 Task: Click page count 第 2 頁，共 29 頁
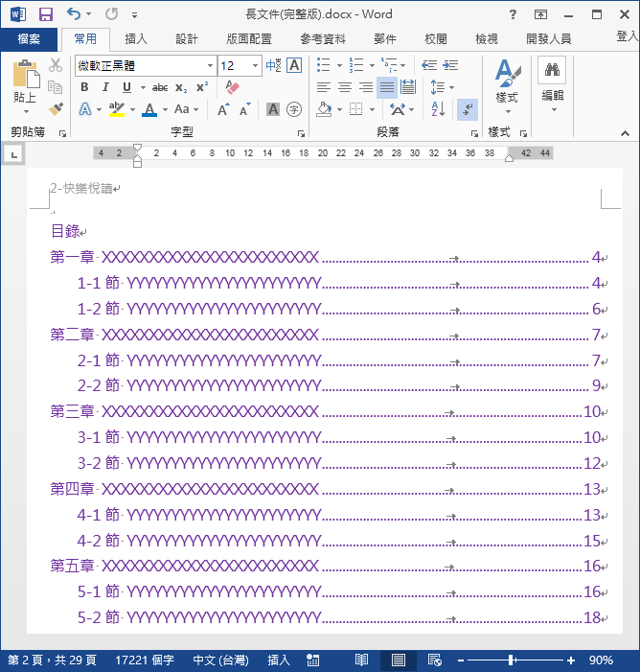[x=52, y=660]
